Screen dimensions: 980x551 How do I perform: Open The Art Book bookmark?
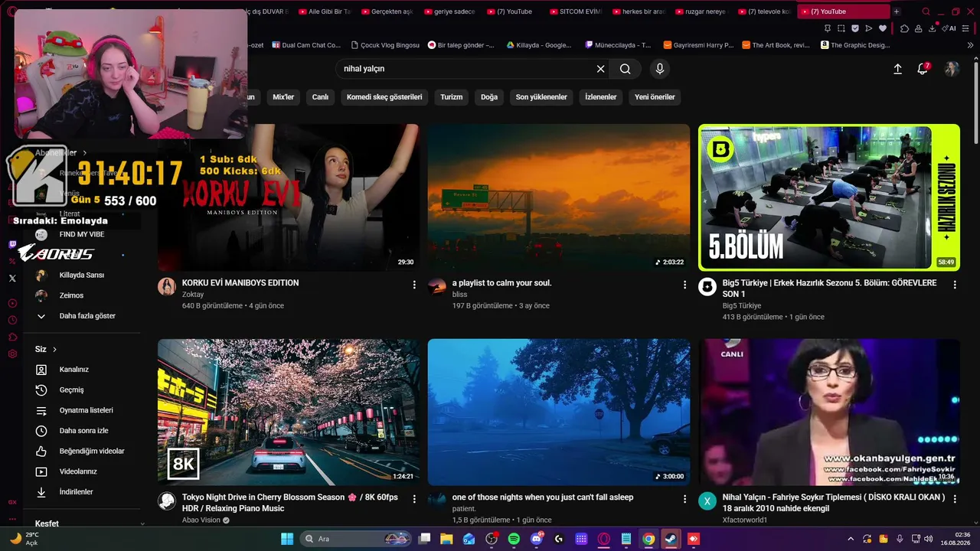coord(776,45)
